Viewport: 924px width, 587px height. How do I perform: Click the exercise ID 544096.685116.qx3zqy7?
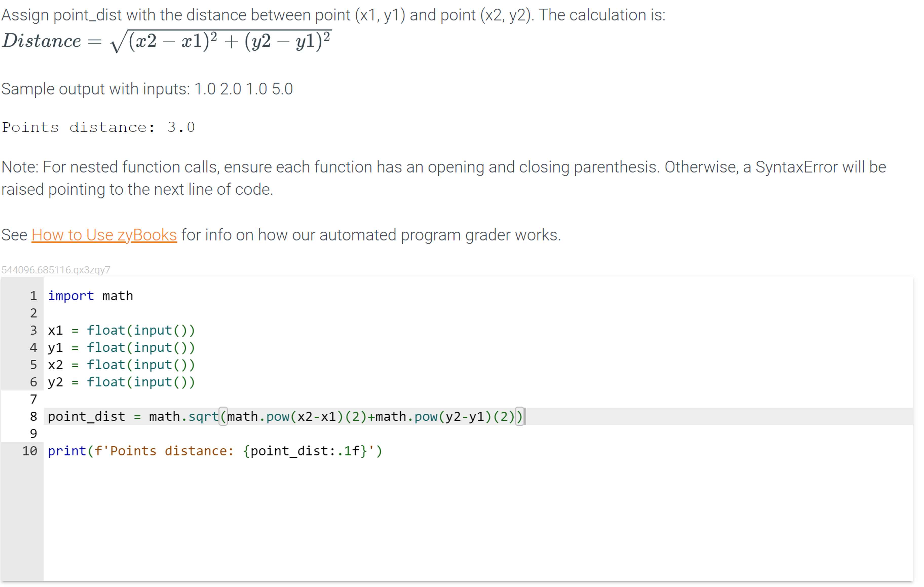click(x=56, y=269)
